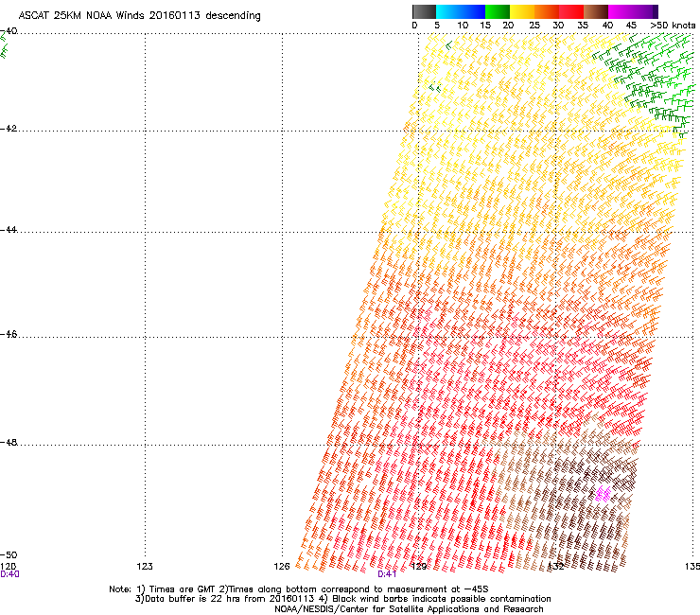This screenshot has width=700, height=615.
Task: Click the legend scale label '30'
Action: click(558, 26)
